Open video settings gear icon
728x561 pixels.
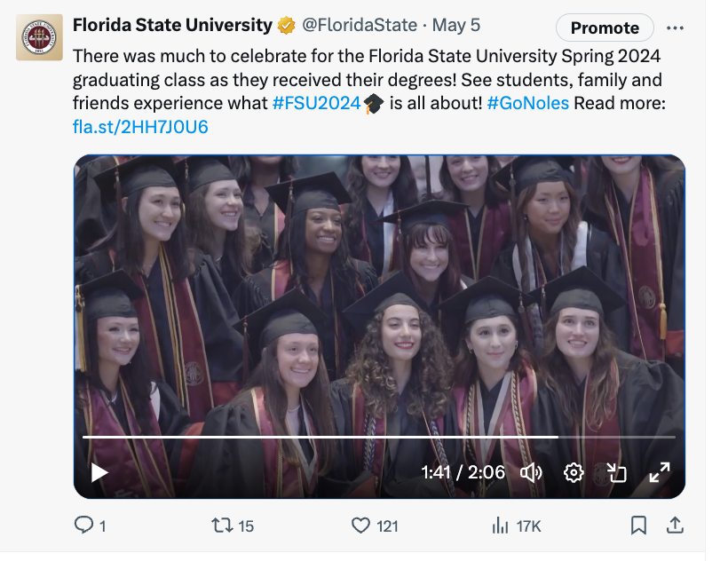click(574, 472)
